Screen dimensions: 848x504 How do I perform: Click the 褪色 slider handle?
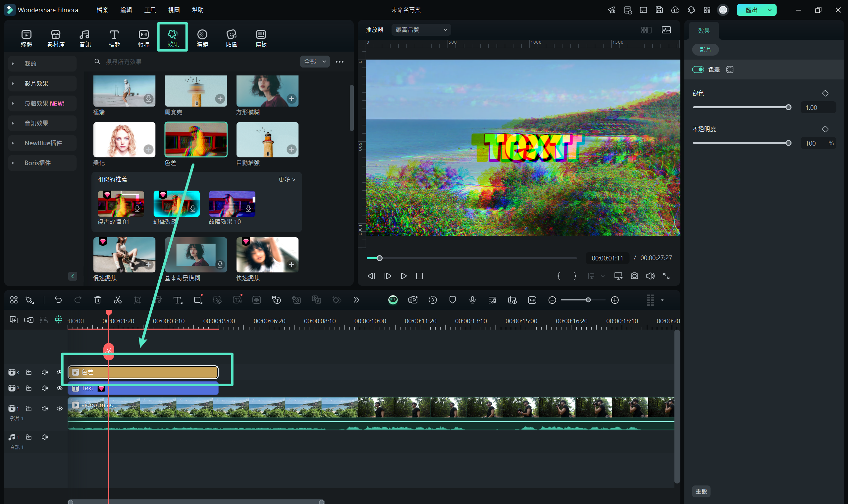click(x=788, y=107)
